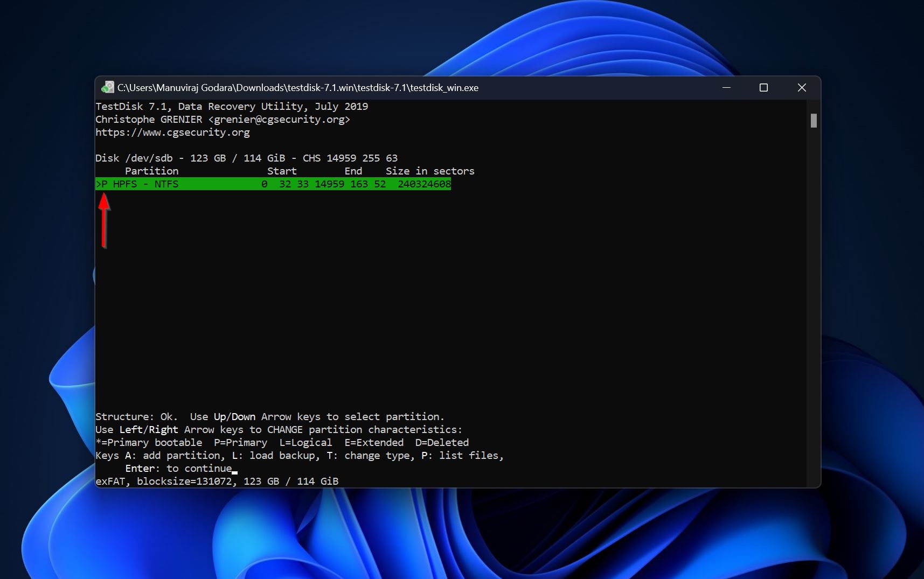
Task: Click the grenier@cgsecurity.org email text
Action: [279, 120]
